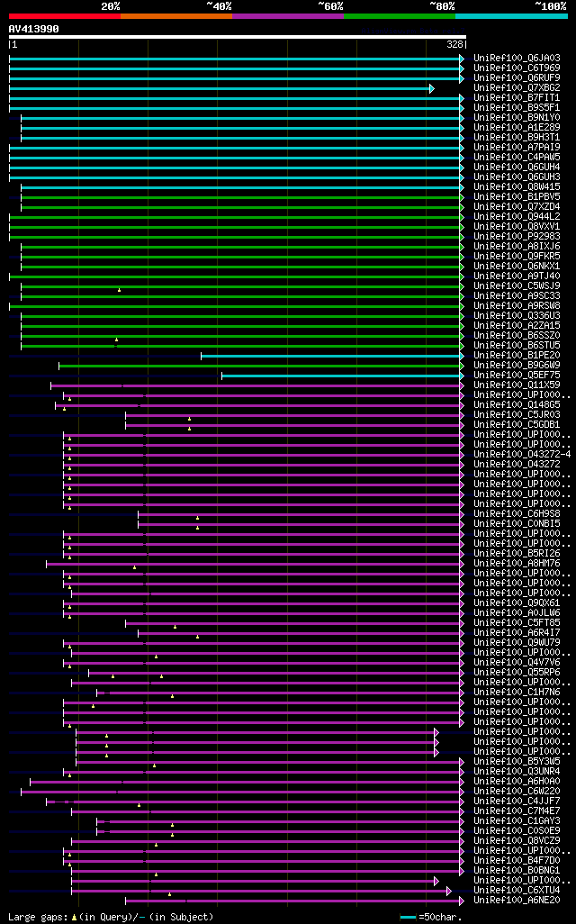Select label UniRef100_Q336U3
The width and height of the screenshot is (576, 924).
[517, 316]
